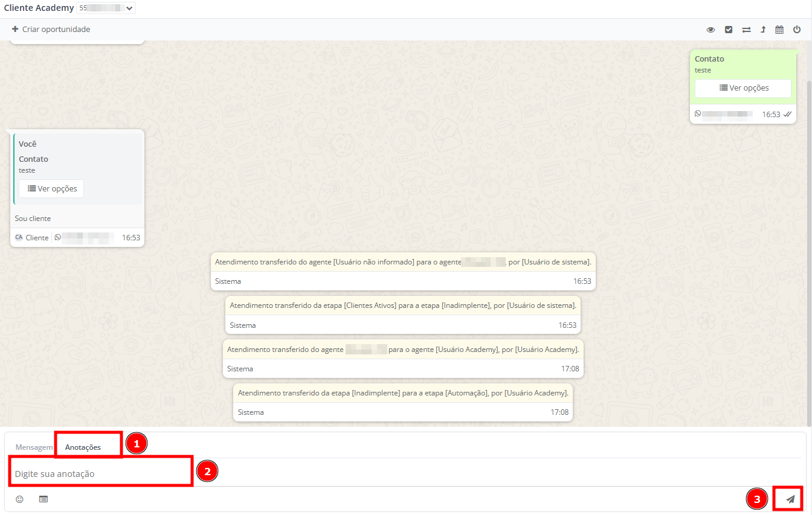Send the note with paper plane icon

[x=790, y=499]
